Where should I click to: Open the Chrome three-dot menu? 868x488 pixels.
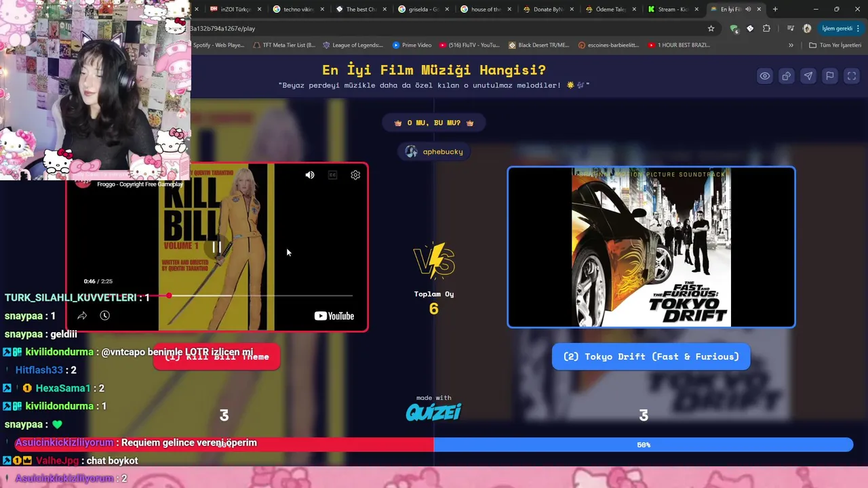click(x=859, y=28)
